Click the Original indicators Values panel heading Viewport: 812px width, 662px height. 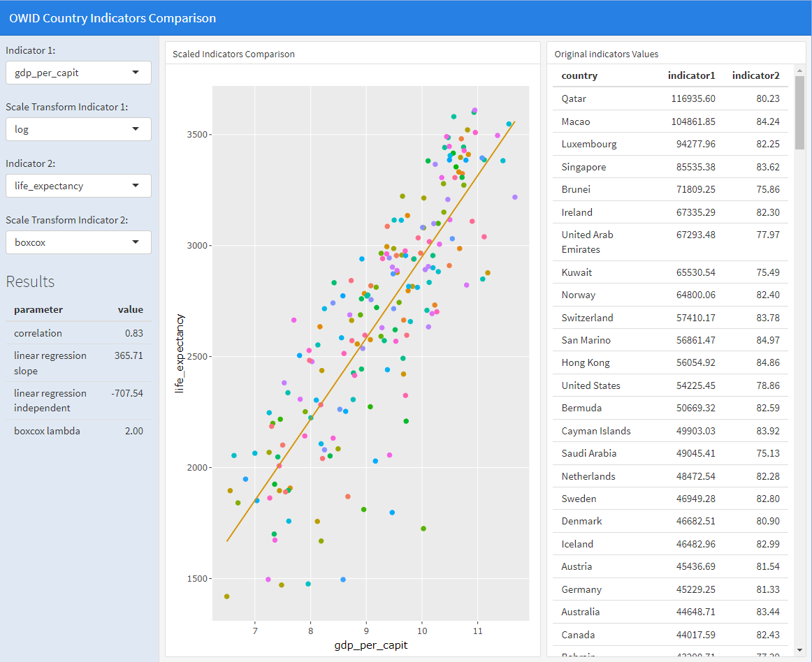click(x=606, y=54)
